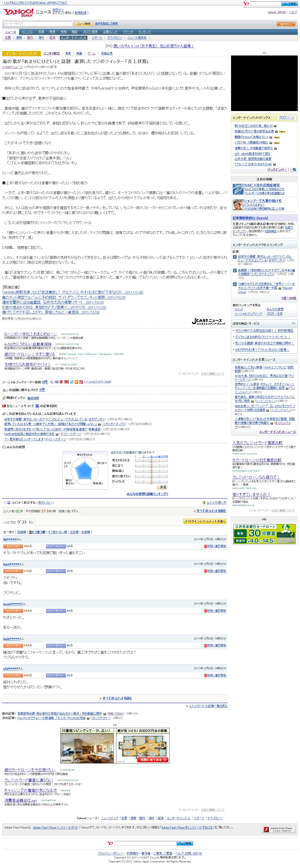Click the shampoo hair loss thumbnail
Screen dimensions: 300x868
point(238,205)
